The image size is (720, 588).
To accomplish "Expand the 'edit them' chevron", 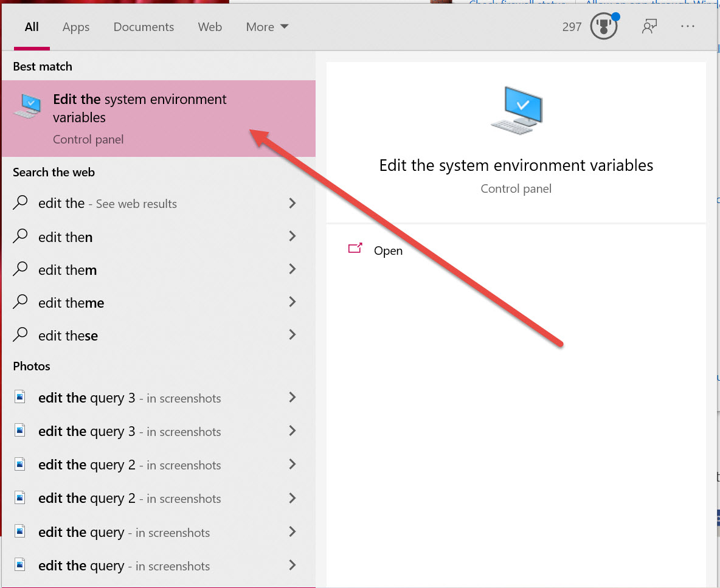I will pos(292,269).
